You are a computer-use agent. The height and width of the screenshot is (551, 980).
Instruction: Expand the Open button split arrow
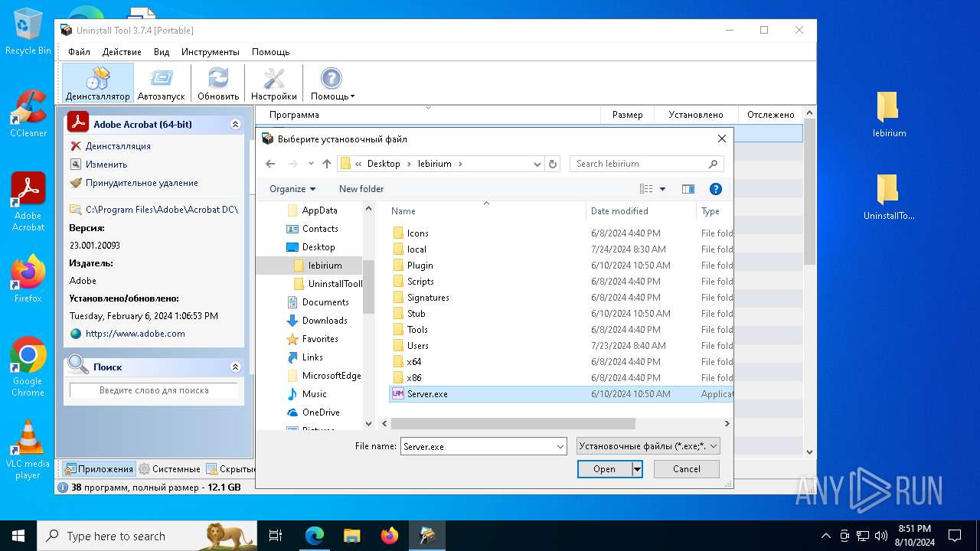(637, 469)
